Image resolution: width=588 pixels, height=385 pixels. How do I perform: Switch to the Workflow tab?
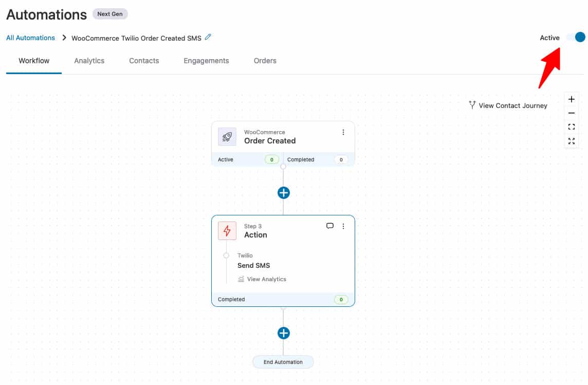(34, 61)
